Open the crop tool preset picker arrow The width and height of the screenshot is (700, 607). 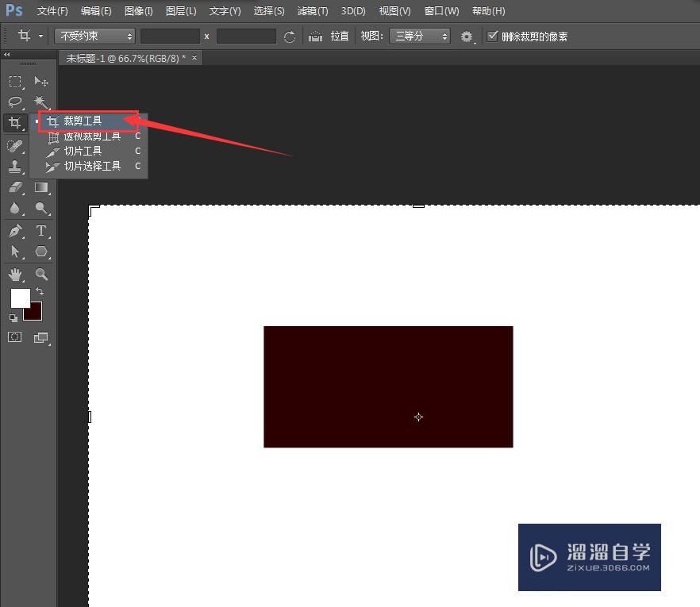point(40,36)
